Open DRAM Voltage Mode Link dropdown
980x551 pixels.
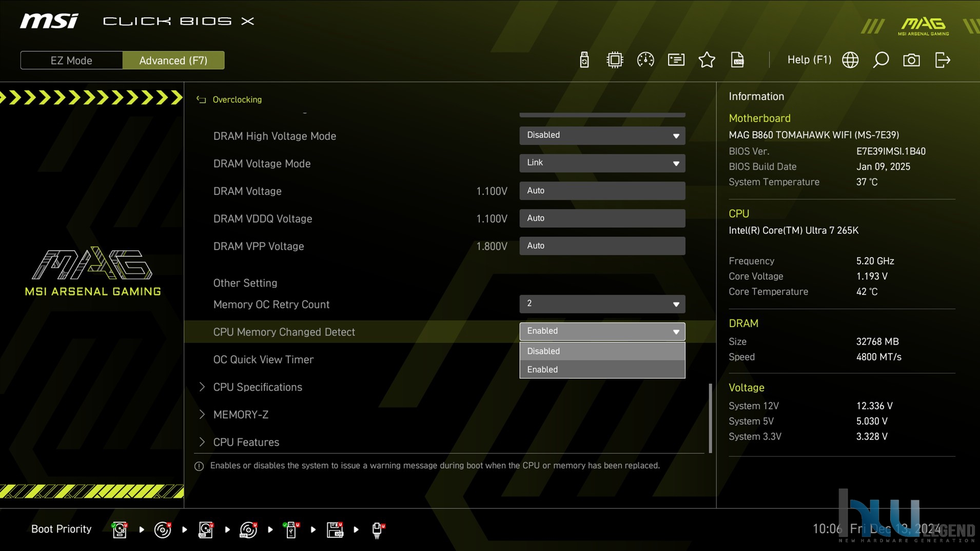[602, 163]
